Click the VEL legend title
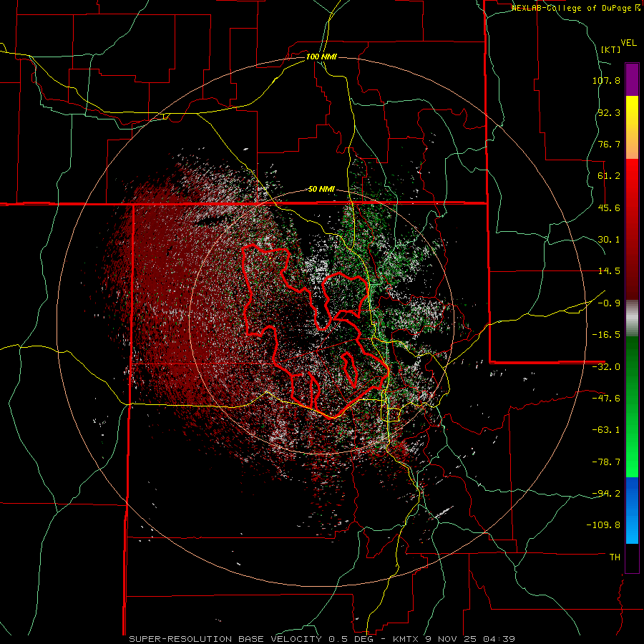This screenshot has width=644, height=644. [x=628, y=43]
